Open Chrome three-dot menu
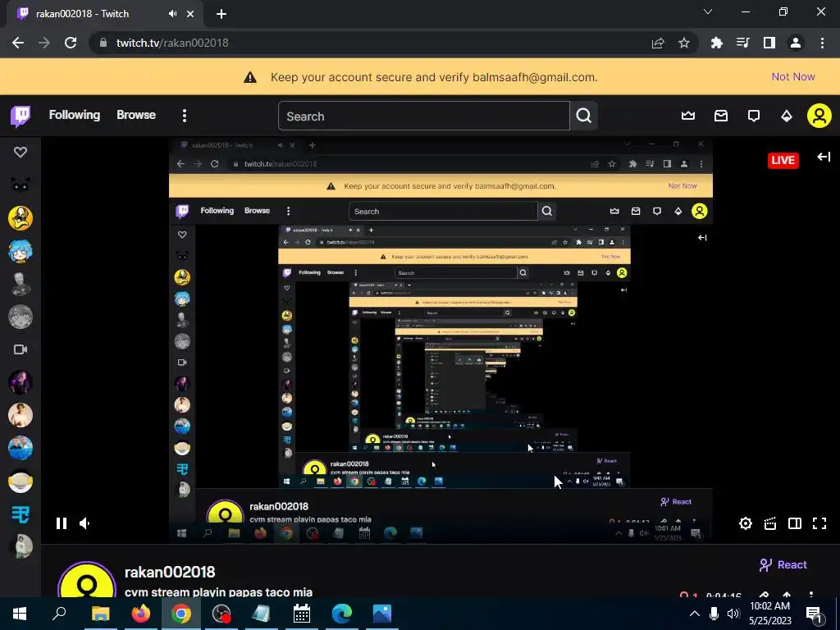The height and width of the screenshot is (630, 840). (x=822, y=43)
